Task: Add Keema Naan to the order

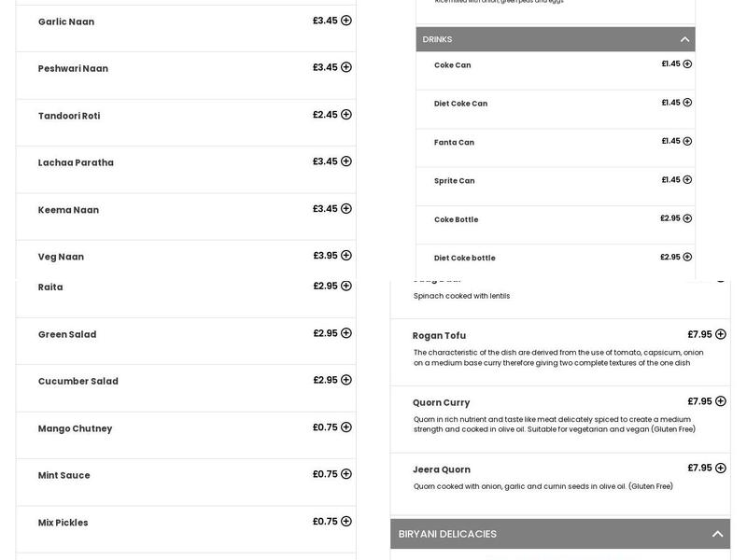Action: click(x=346, y=209)
